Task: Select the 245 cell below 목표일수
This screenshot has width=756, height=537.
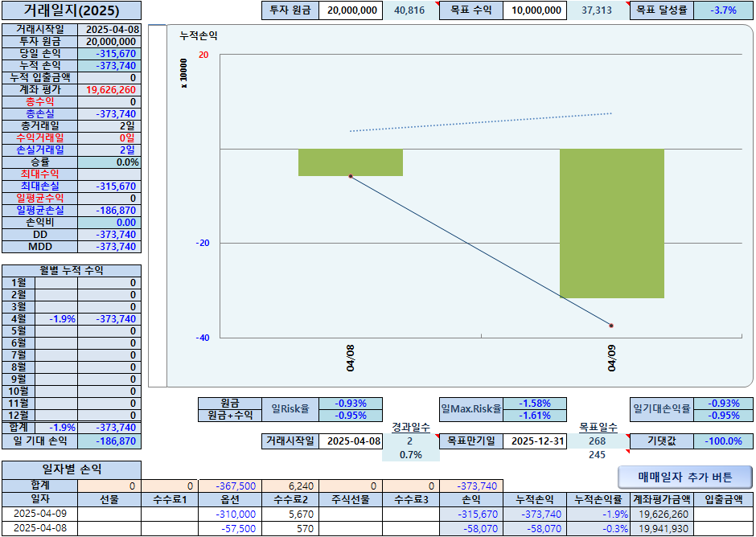Action: pos(598,455)
